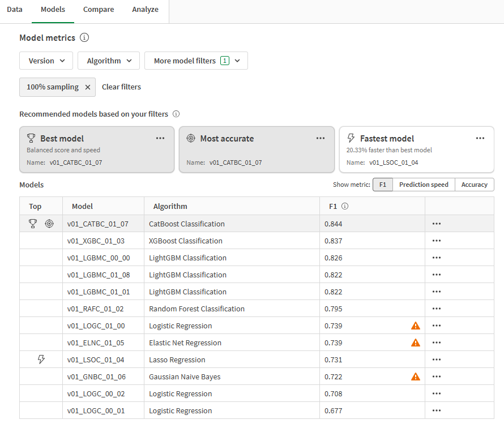Expand the Algorithm filter dropdown
504x428 pixels.
coord(109,61)
